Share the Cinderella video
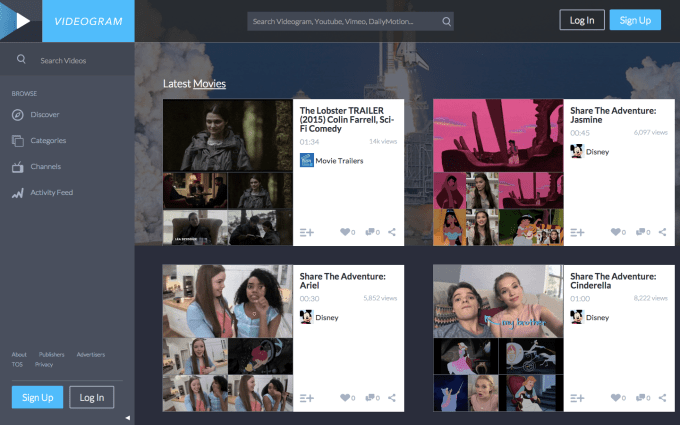 [662, 398]
